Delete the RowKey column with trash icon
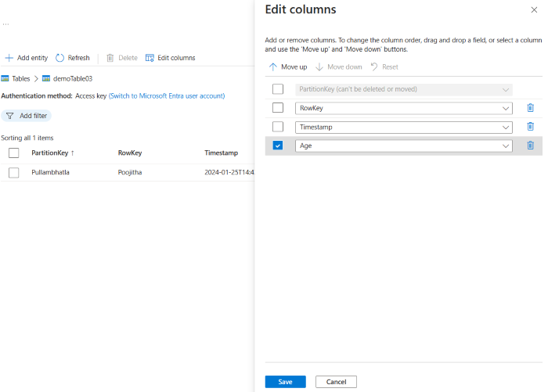The height and width of the screenshot is (392, 548). tap(530, 108)
